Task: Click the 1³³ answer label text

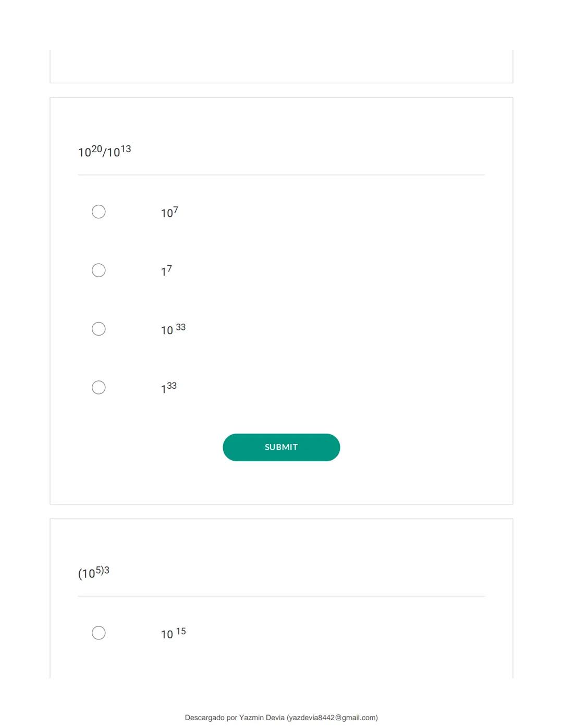Action: coord(168,388)
